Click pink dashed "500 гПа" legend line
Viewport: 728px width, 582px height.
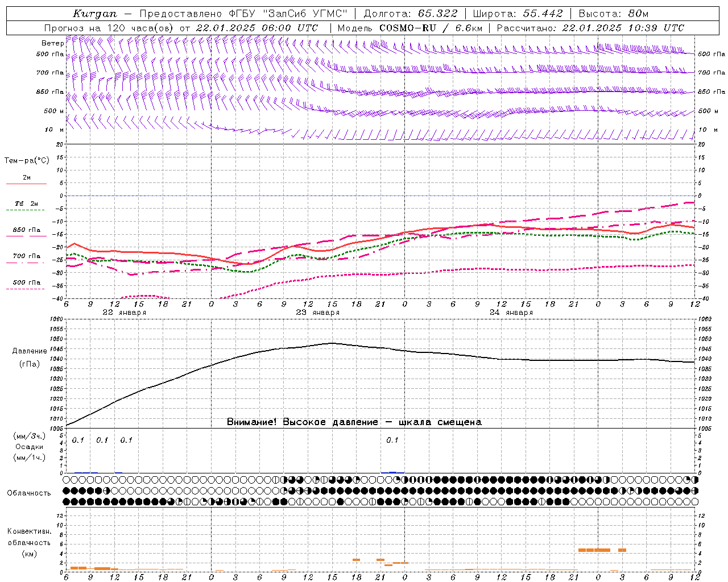point(26,289)
